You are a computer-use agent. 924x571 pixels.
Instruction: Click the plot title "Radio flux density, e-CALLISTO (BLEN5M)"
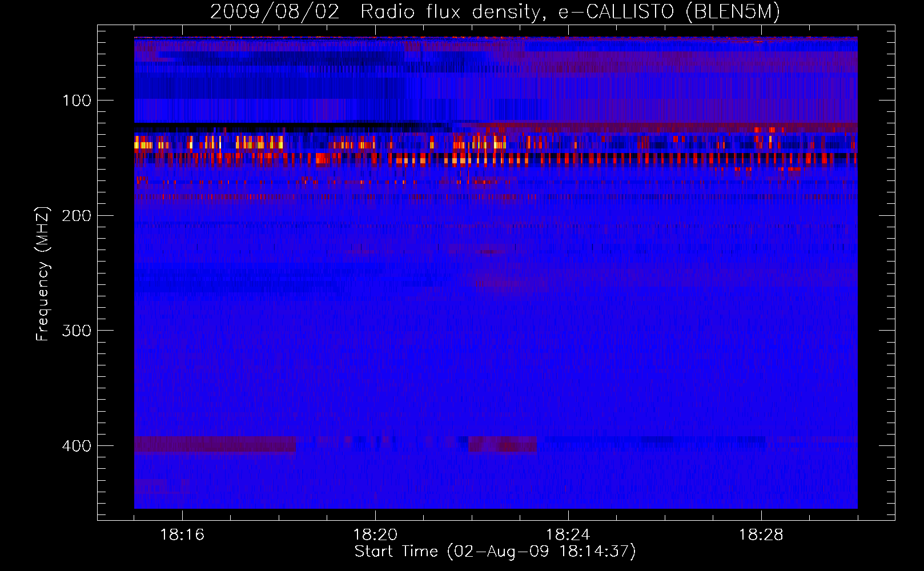(570, 11)
